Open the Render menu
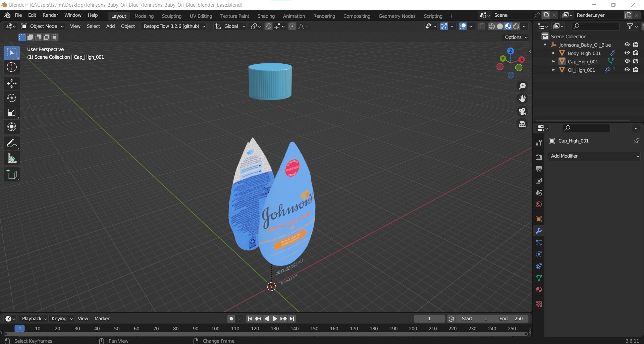This screenshot has height=344, width=644. 50,15
